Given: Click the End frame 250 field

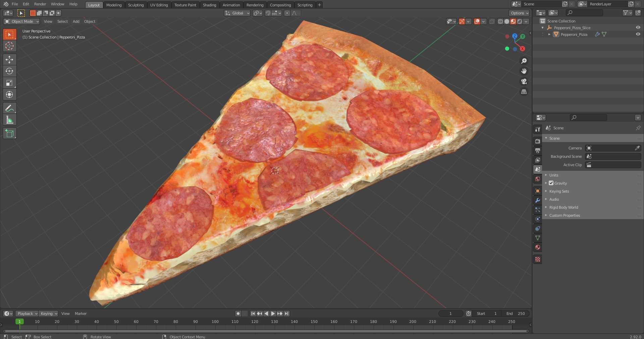Looking at the screenshot, I should tap(516, 314).
